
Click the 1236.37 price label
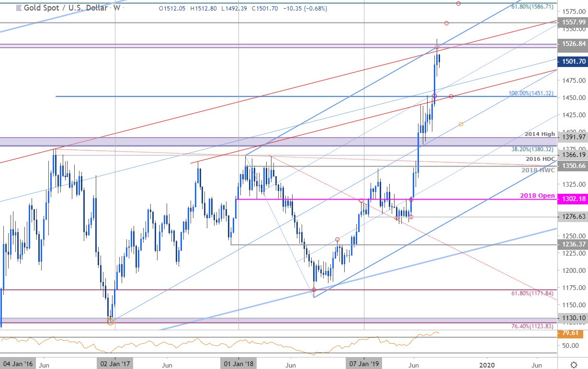click(573, 244)
